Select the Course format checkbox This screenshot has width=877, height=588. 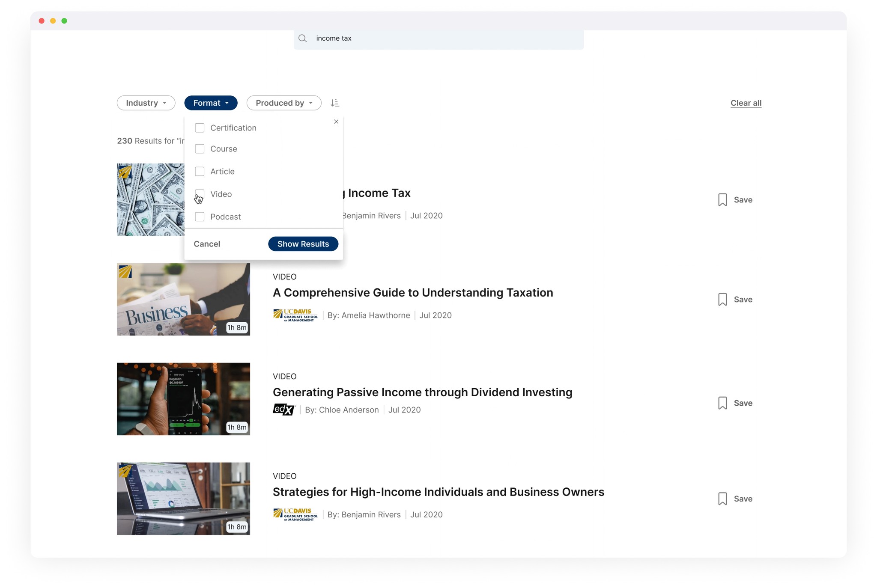tap(200, 149)
